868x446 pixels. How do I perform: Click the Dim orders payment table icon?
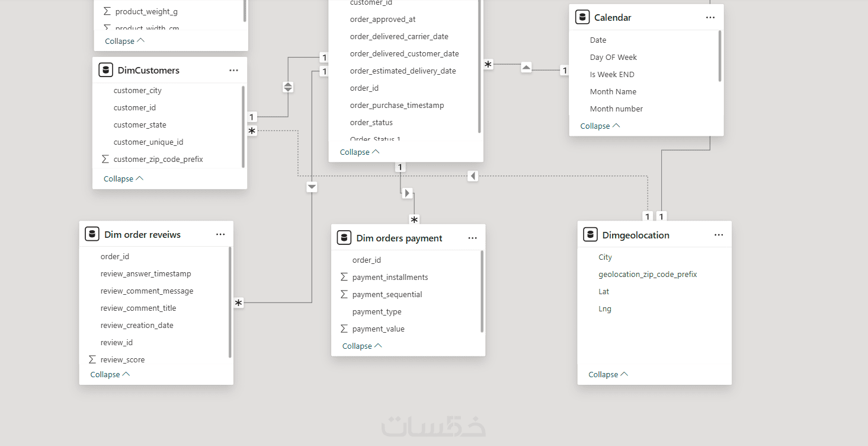(344, 238)
